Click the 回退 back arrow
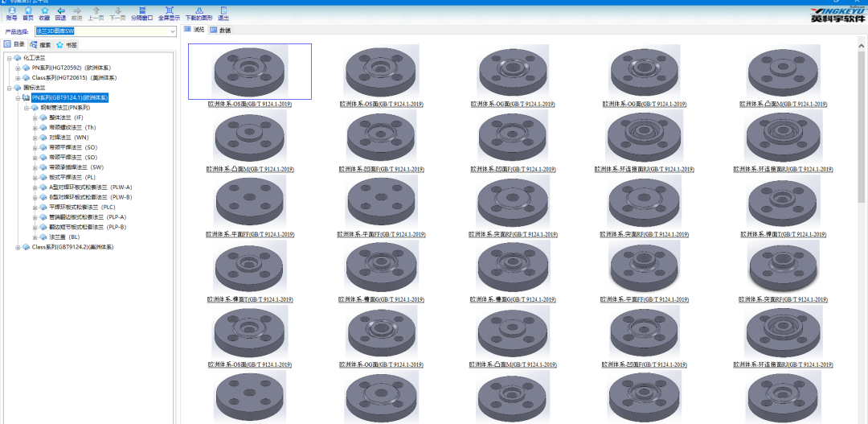868x424 pixels. pos(60,13)
